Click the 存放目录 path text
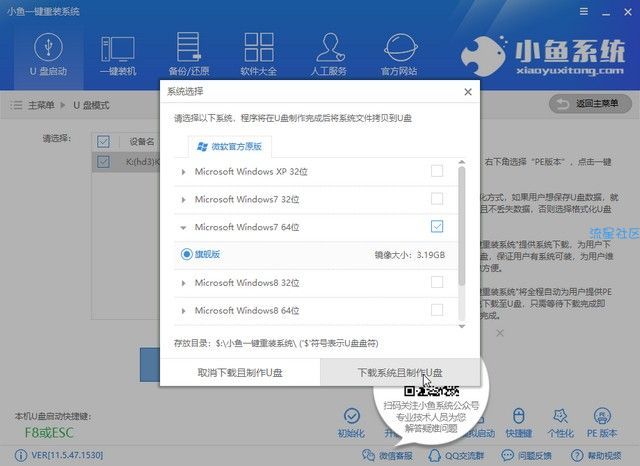This screenshot has height=466, width=640. click(276, 343)
